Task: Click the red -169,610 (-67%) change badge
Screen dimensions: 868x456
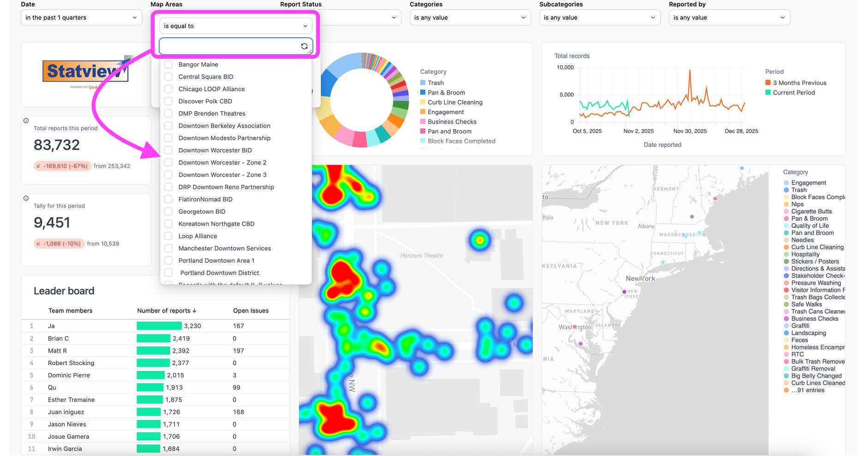Action: click(x=61, y=166)
